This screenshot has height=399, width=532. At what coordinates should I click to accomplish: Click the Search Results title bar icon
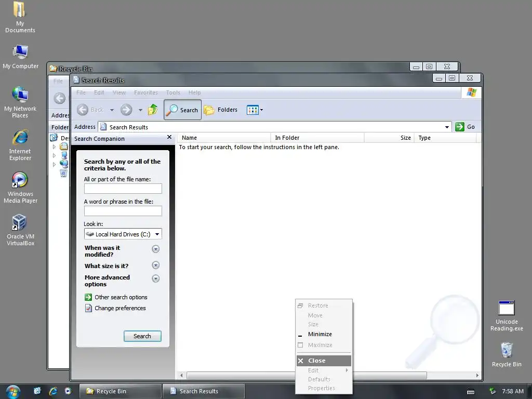tap(76, 79)
